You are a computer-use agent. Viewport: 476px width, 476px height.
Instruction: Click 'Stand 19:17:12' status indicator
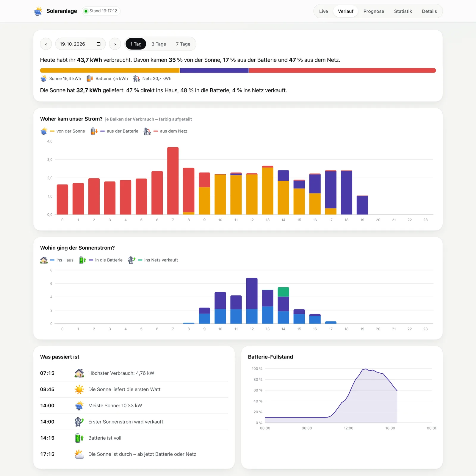point(101,11)
